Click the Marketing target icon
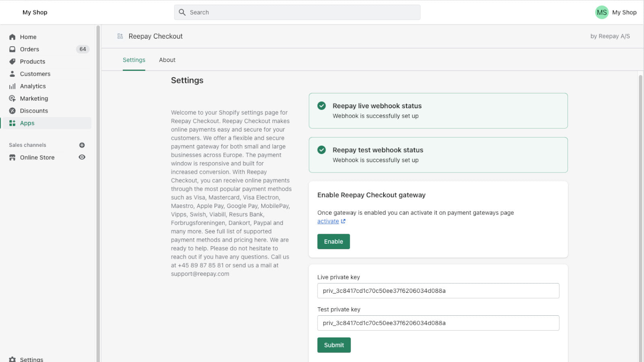 click(12, 99)
